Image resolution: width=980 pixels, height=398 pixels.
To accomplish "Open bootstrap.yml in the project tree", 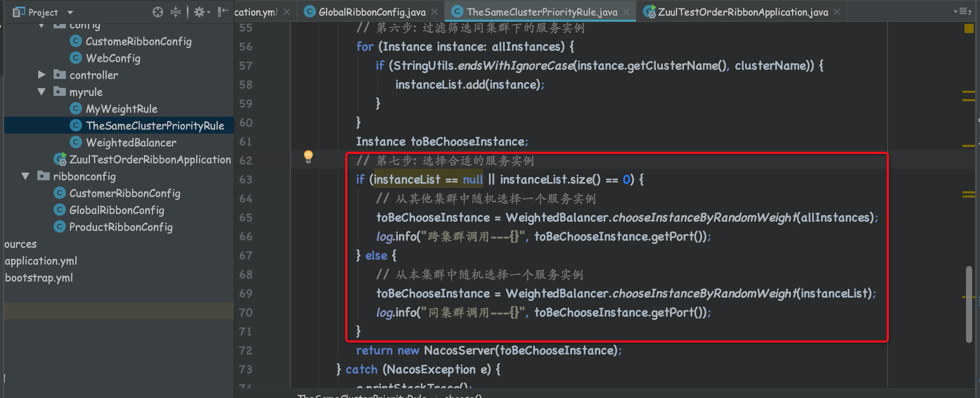I will [x=38, y=278].
